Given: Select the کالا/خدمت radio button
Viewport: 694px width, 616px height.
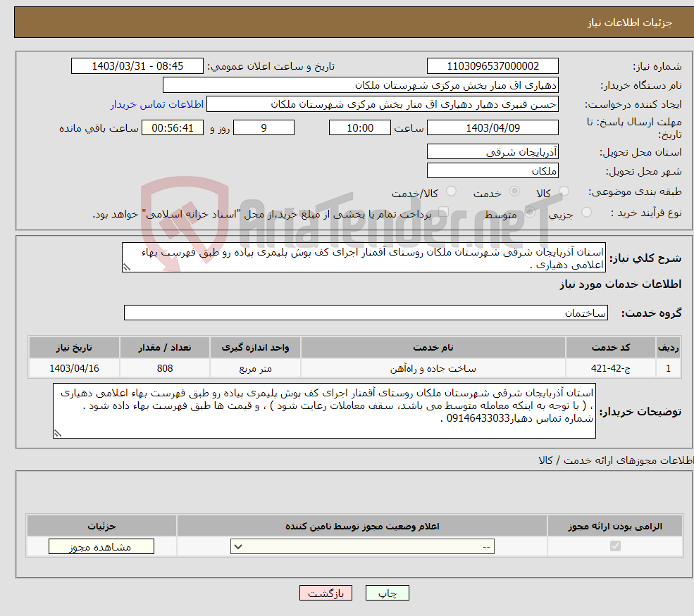Looking at the screenshot, I should 452,191.
